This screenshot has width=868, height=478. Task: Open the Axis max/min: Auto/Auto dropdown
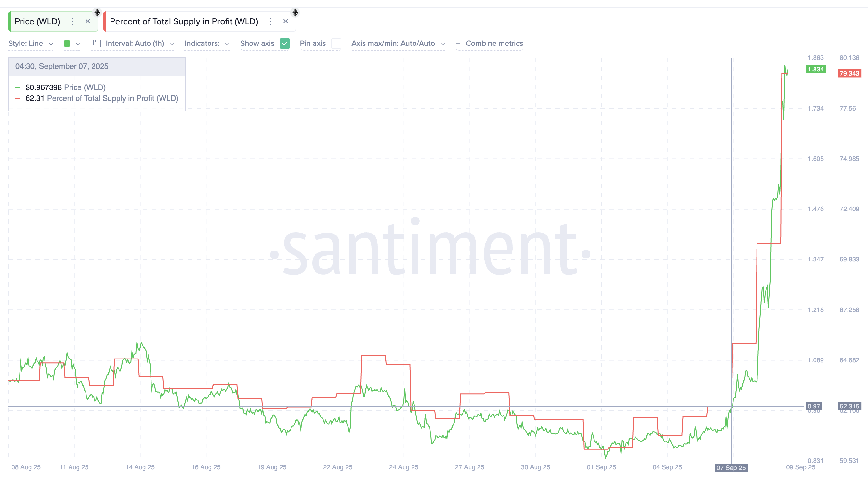[x=397, y=44]
